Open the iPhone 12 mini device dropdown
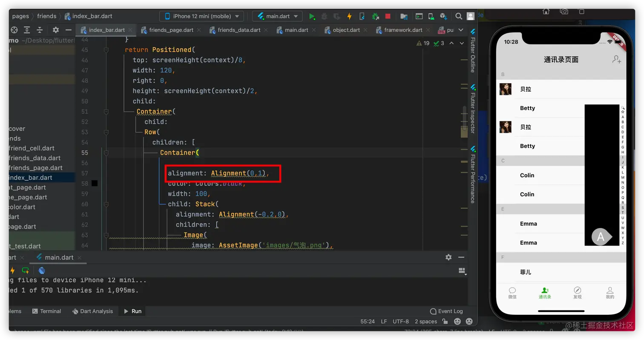Viewport: 644px width, 340px height. [202, 16]
